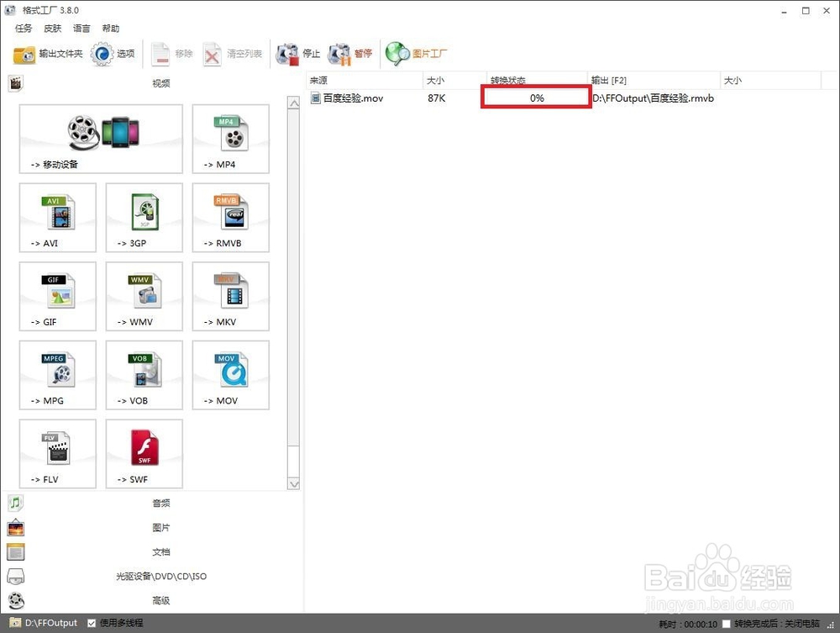
Task: Select the 移动设备 mobile device conversion
Action: coord(101,139)
